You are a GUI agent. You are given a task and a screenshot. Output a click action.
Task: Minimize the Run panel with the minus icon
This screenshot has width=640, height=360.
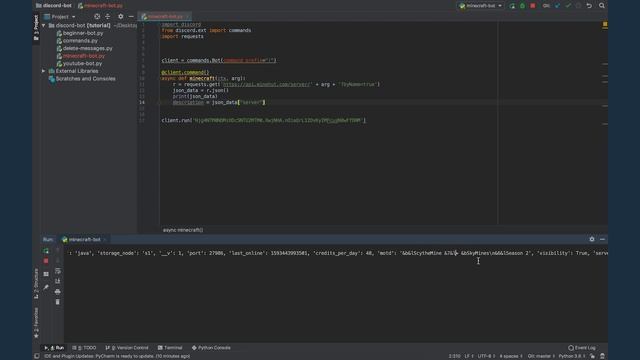coord(602,239)
